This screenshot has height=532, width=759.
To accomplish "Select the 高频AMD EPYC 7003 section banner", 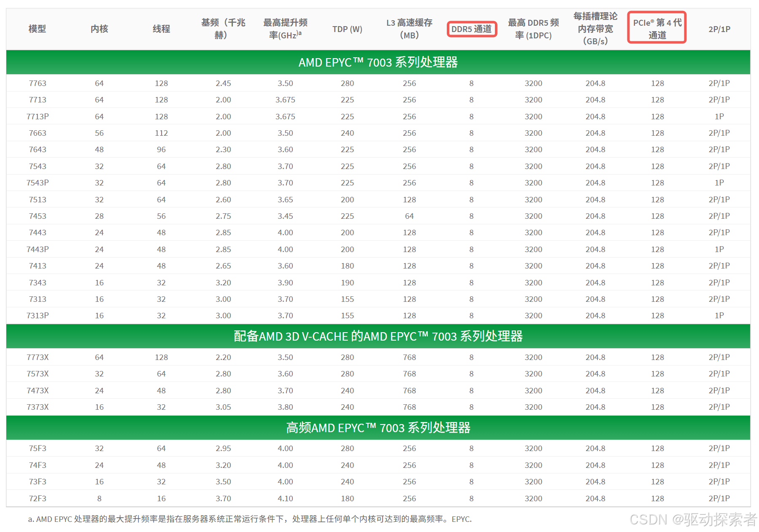I will pyautogui.click(x=378, y=428).
